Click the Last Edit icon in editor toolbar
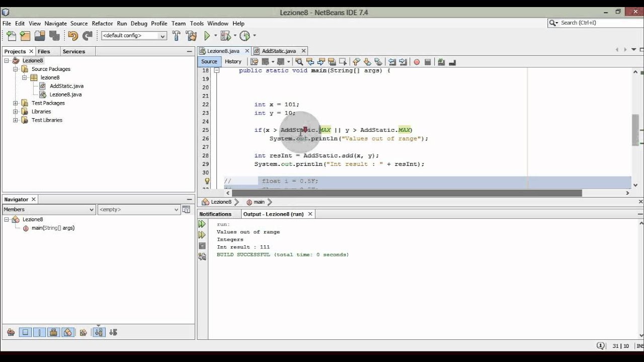Screen dimensions: 644x362 (254, 62)
